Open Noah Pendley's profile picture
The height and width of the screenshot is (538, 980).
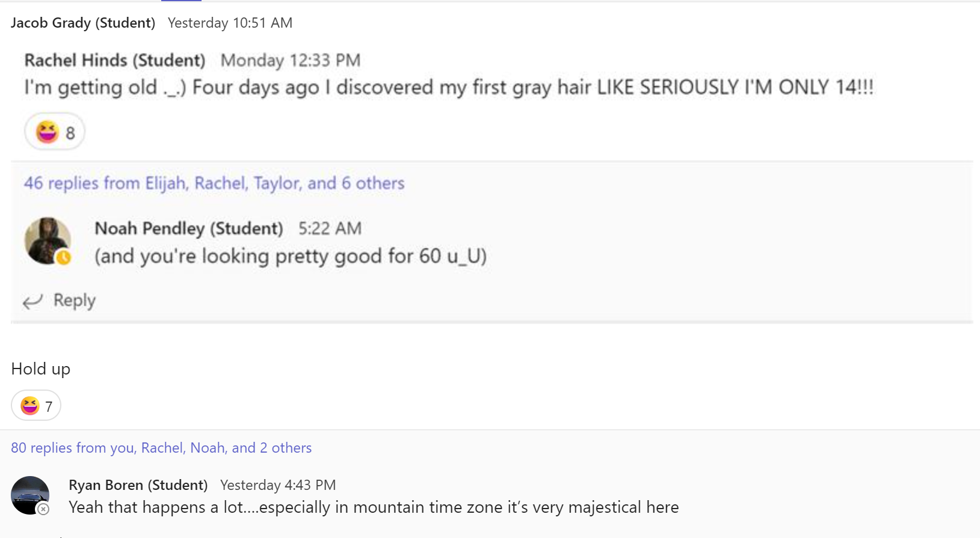pyautogui.click(x=46, y=239)
